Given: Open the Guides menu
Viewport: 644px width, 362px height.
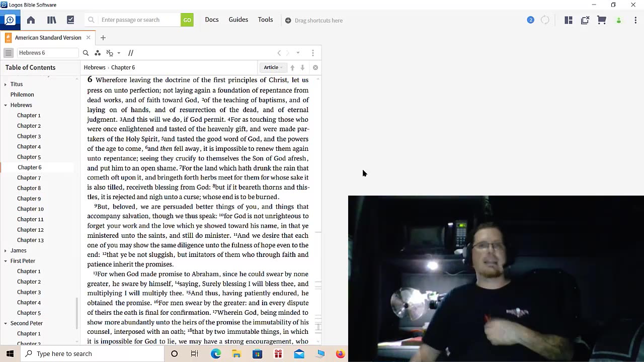Looking at the screenshot, I should coord(238,20).
